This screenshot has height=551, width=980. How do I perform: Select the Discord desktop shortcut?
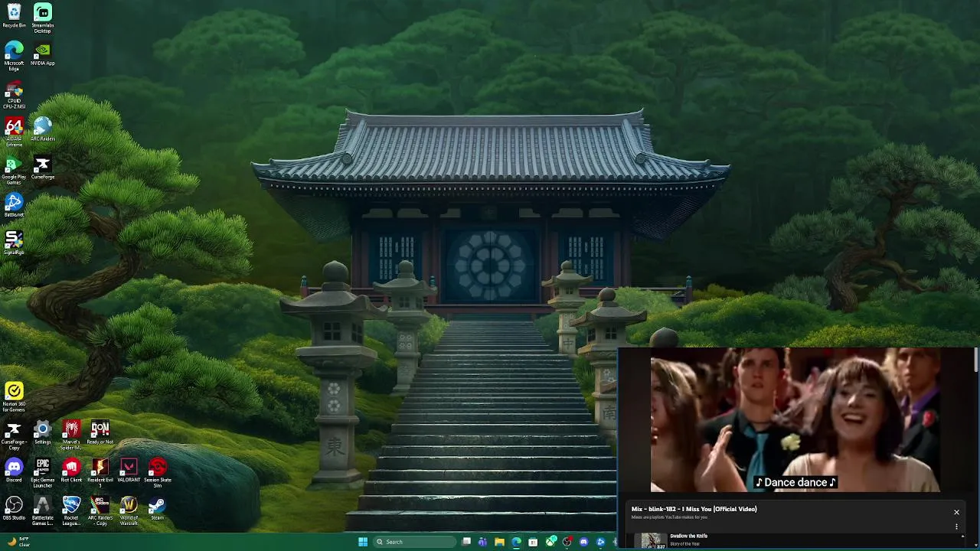(14, 470)
